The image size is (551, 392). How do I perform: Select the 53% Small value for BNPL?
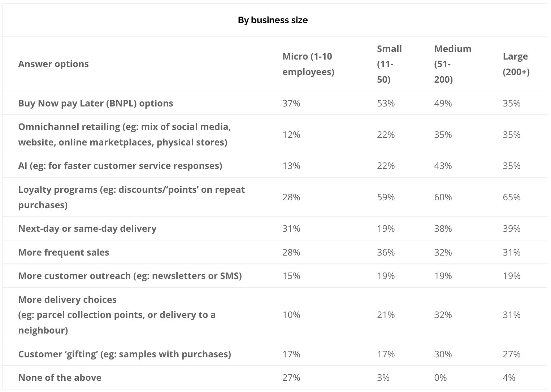point(386,103)
